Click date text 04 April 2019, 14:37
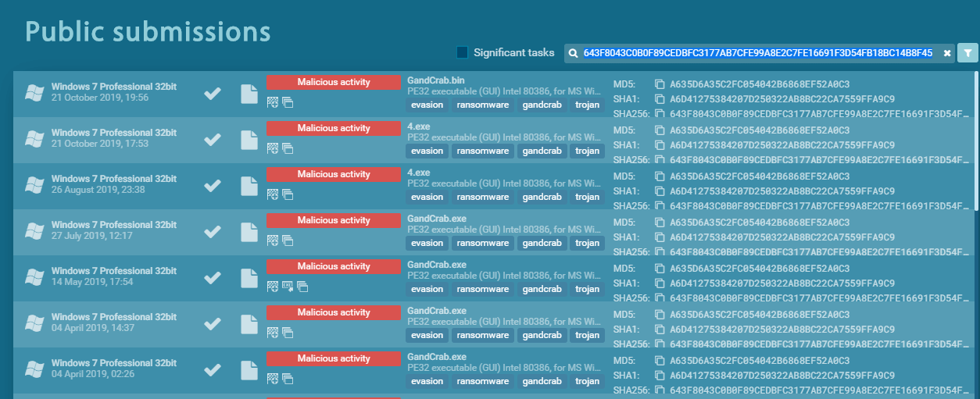980x399 pixels. tap(93, 329)
